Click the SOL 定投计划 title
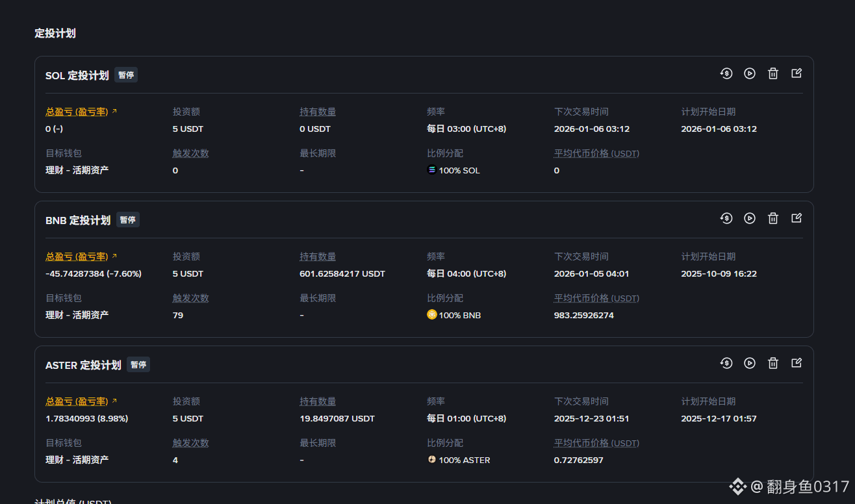The width and height of the screenshot is (855, 504). [77, 75]
